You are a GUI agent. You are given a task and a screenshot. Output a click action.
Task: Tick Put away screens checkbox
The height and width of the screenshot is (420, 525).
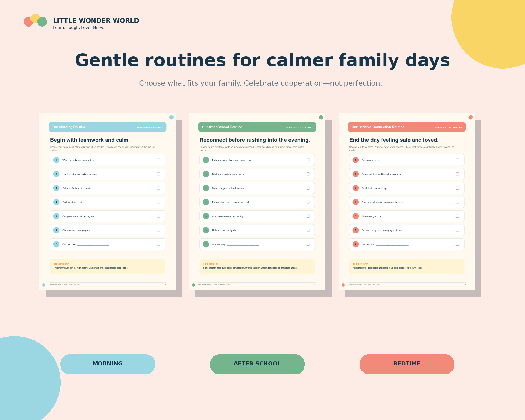[x=458, y=160]
